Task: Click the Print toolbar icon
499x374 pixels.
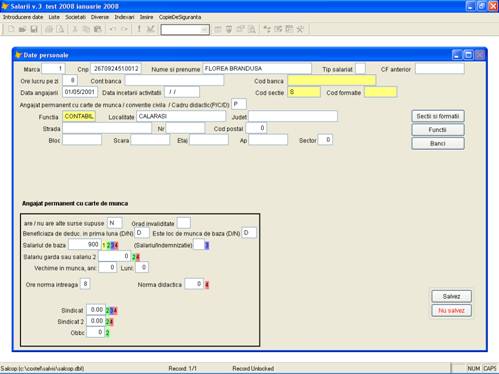Action: click(x=49, y=29)
